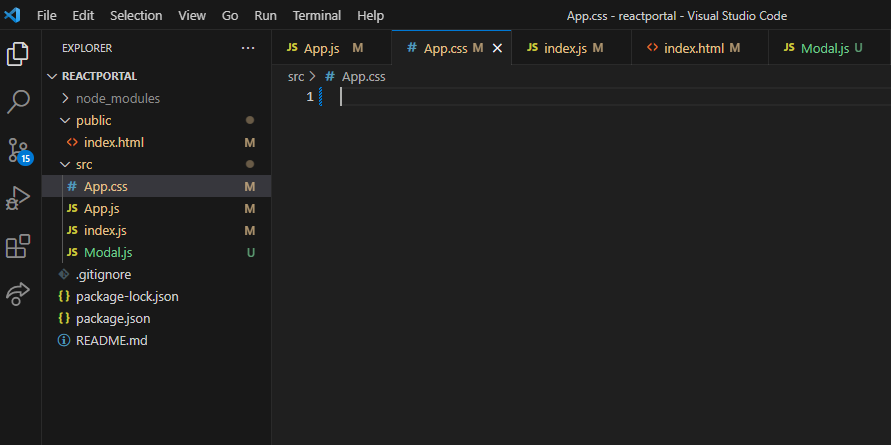Click the info icon beside README.md
Screen dimensions: 891x445
[x=64, y=341]
